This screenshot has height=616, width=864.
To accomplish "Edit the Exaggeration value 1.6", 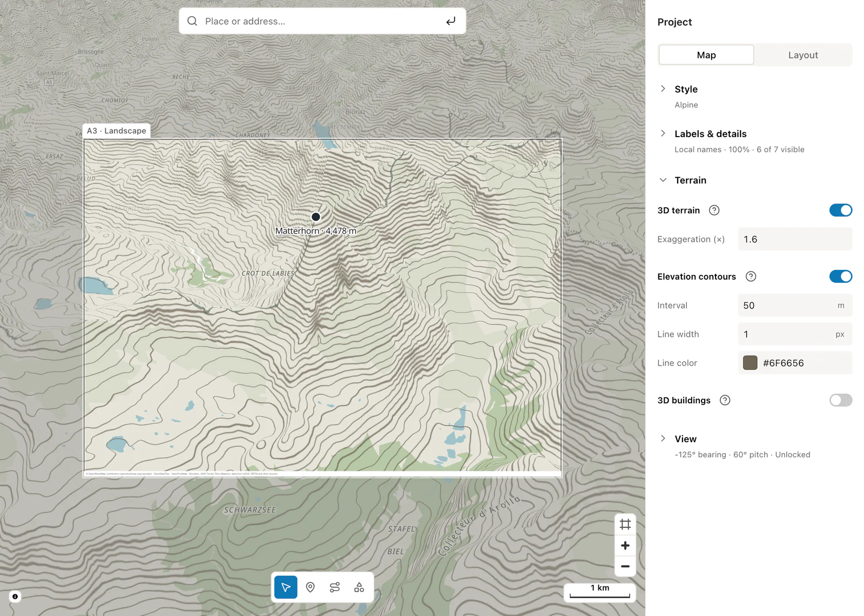I will [795, 239].
